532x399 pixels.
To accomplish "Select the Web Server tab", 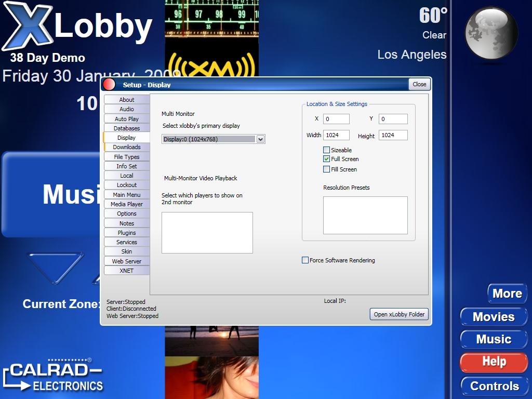I will pyautogui.click(x=127, y=261).
